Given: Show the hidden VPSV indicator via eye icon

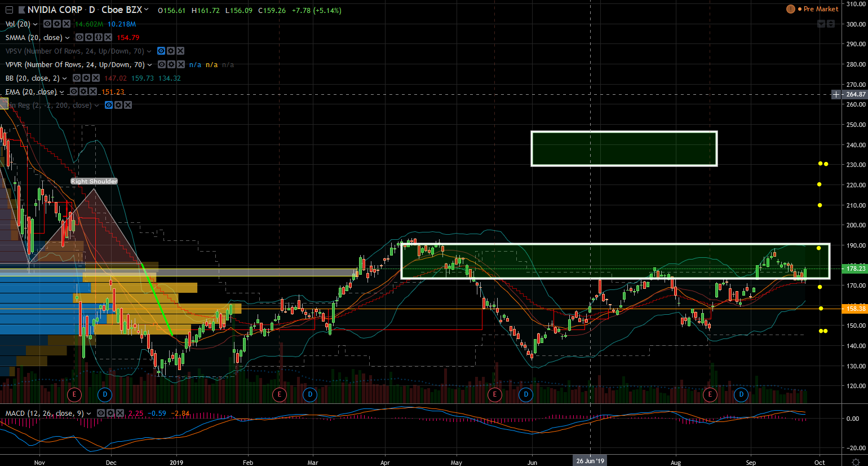Looking at the screenshot, I should (x=161, y=51).
